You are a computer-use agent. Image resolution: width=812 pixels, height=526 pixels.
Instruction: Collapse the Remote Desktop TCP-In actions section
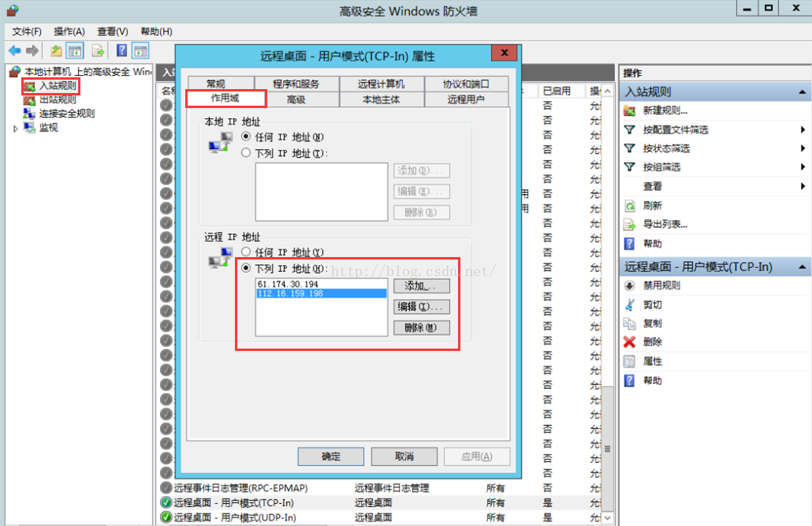(803, 267)
